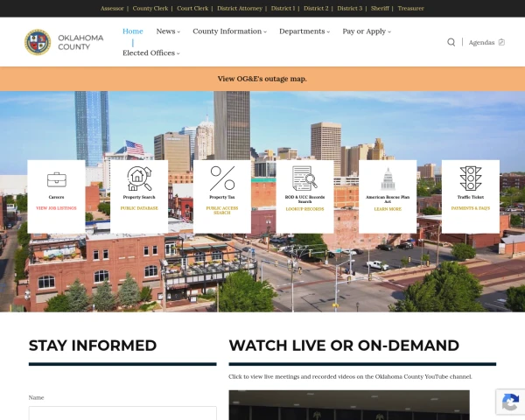Image resolution: width=525 pixels, height=420 pixels.
Task: Open the ROD & UCC Records document icon
Action: point(304,178)
